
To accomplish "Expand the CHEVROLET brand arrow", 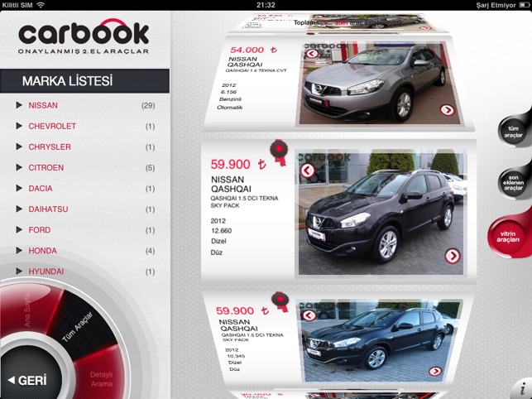I will [19, 126].
